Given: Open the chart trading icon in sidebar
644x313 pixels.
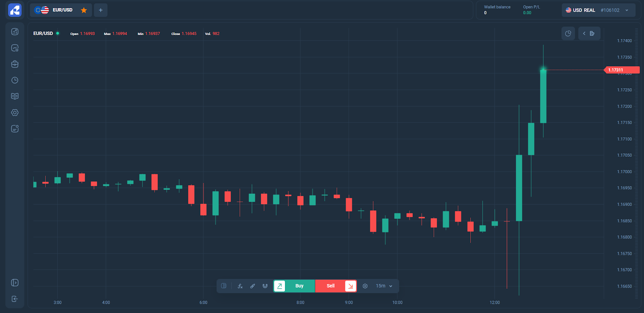Looking at the screenshot, I should pyautogui.click(x=15, y=32).
